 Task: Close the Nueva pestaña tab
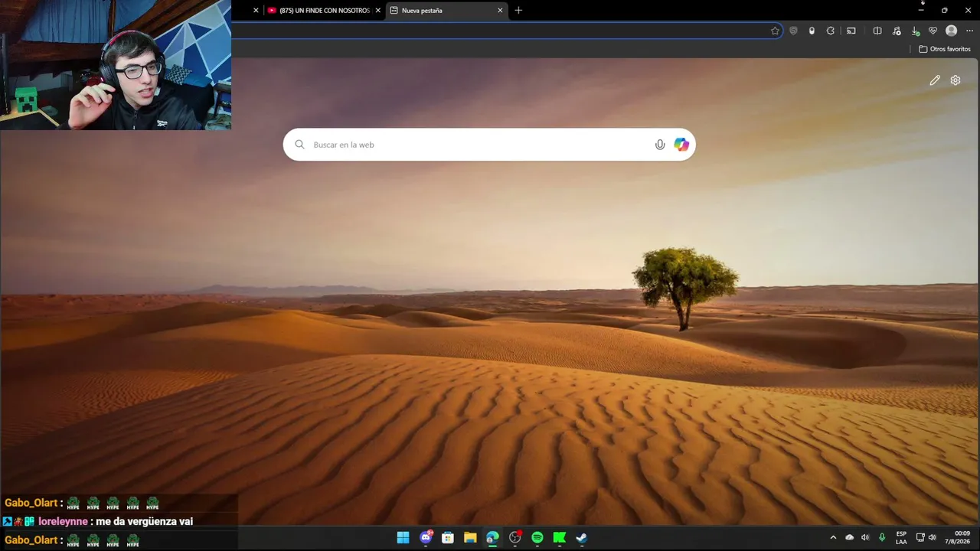click(500, 11)
